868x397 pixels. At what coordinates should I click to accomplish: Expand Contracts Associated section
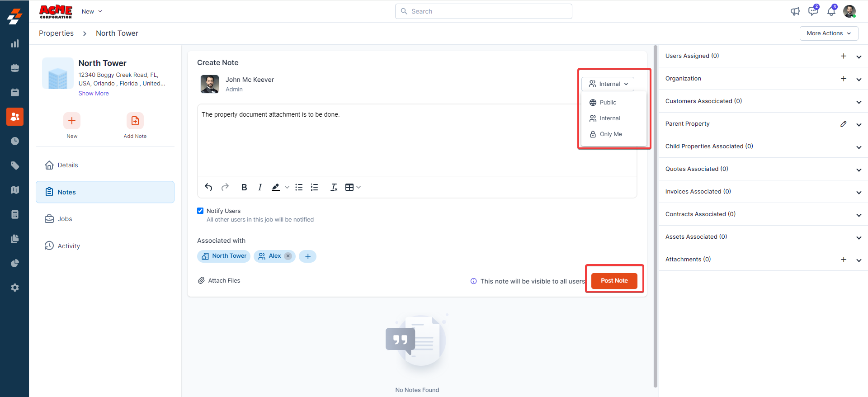[859, 215]
